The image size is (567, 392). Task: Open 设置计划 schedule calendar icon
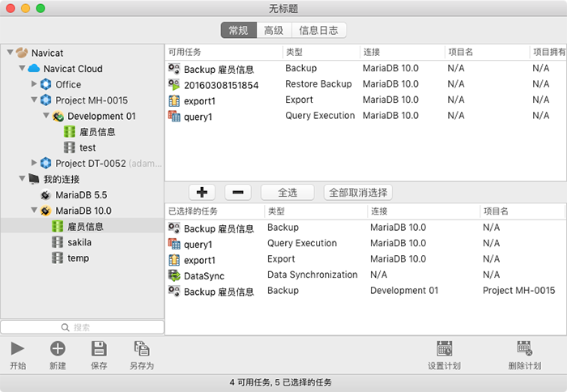[x=444, y=348]
